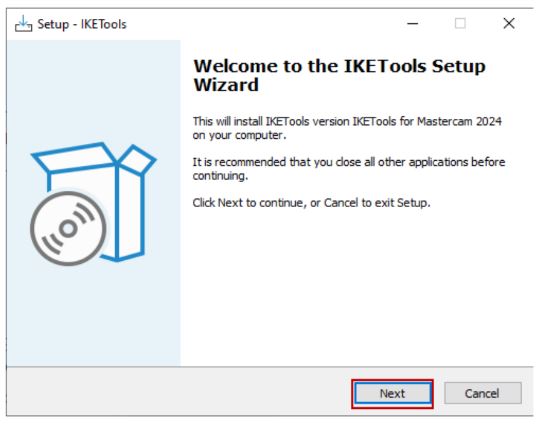This screenshot has width=542, height=425.
Task: Click the light blue side panel above the box
Action: pos(93,90)
